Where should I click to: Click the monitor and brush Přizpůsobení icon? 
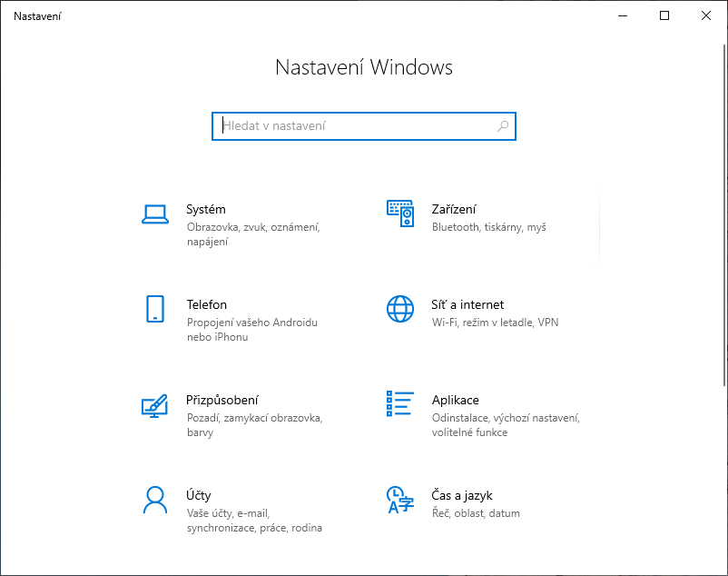point(155,404)
